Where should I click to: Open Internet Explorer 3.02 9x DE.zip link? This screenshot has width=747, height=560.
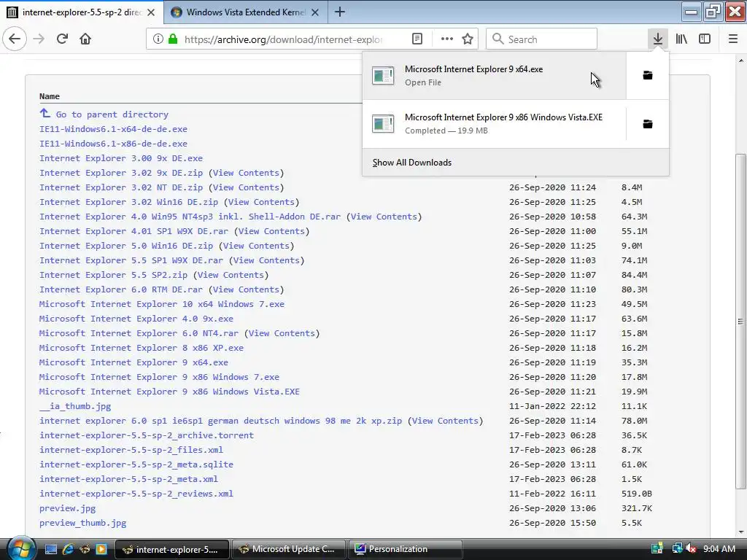[x=121, y=173]
